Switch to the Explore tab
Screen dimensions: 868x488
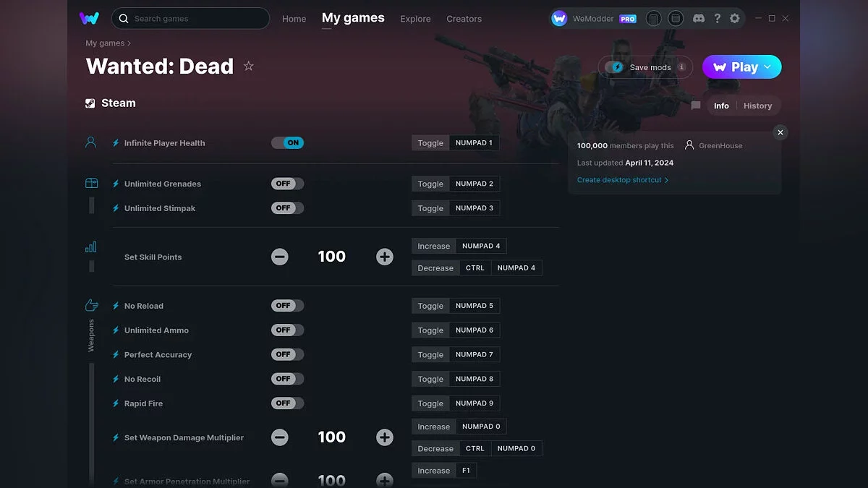415,19
